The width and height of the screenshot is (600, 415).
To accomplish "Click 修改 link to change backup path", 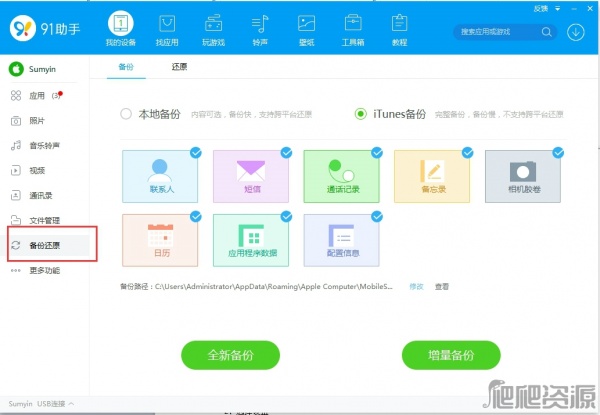I will click(x=416, y=286).
